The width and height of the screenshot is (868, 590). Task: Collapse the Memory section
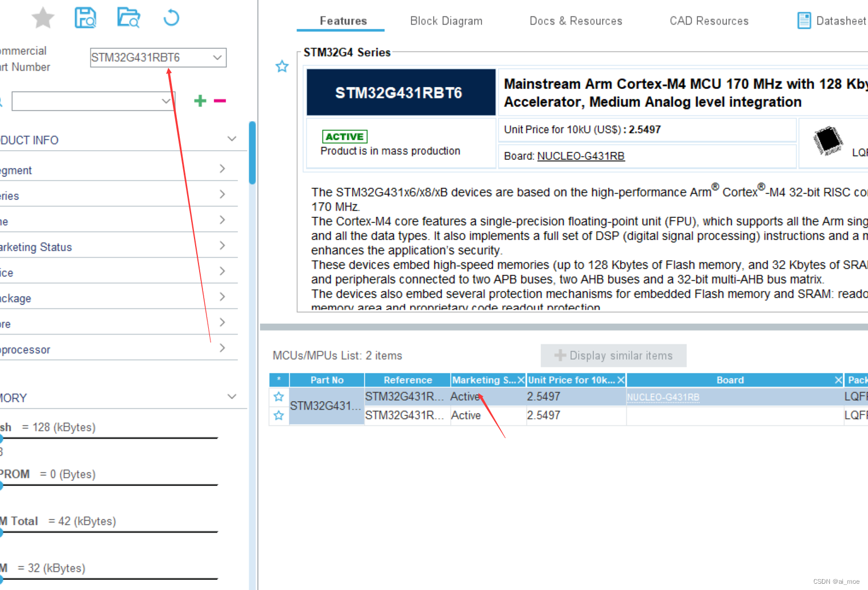232,397
